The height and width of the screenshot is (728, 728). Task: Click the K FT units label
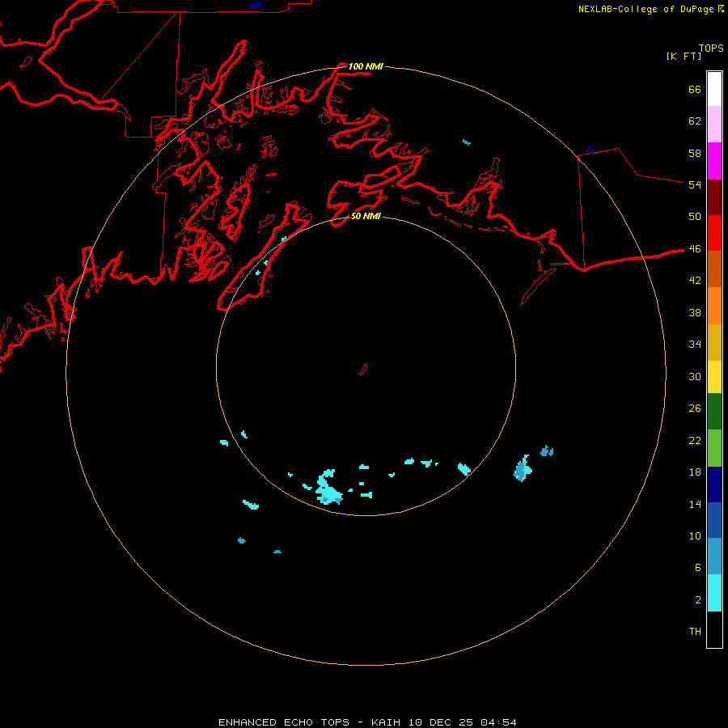point(684,56)
